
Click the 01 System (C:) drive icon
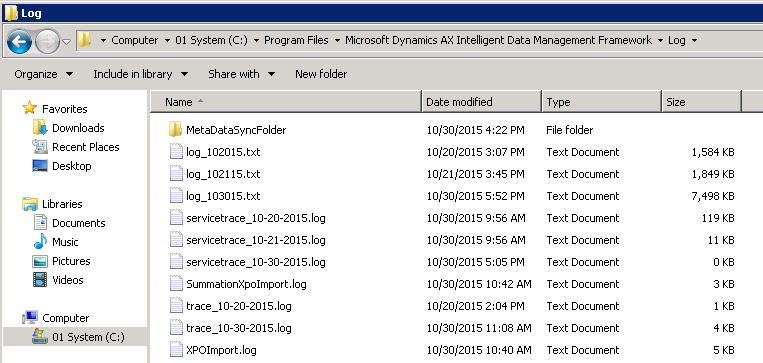tap(40, 336)
